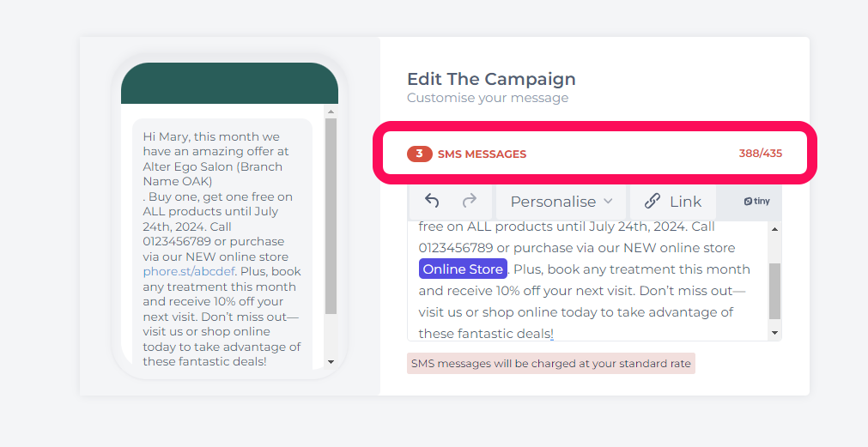
Task: Redo the edit with the forward arrow
Action: (470, 201)
